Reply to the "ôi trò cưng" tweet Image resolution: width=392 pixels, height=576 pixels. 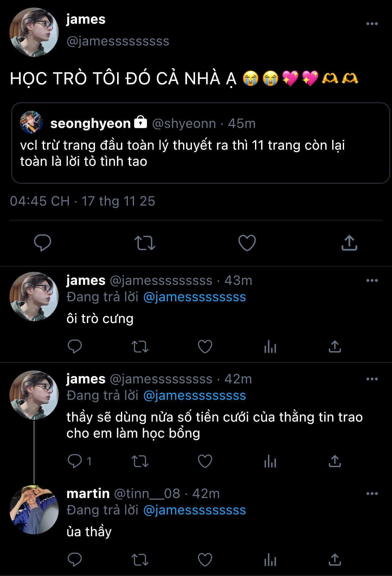[75, 346]
